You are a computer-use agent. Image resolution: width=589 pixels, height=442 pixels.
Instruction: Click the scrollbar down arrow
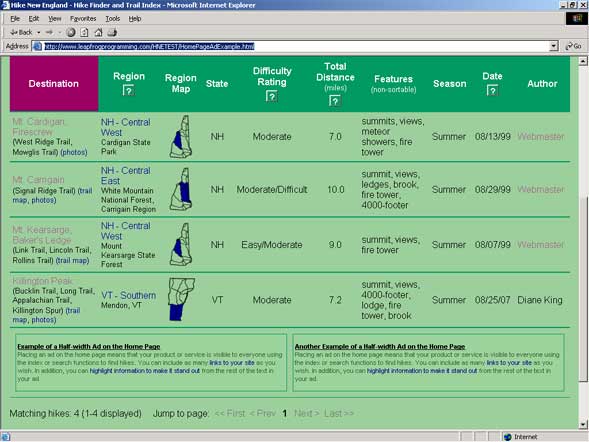pyautogui.click(x=583, y=425)
